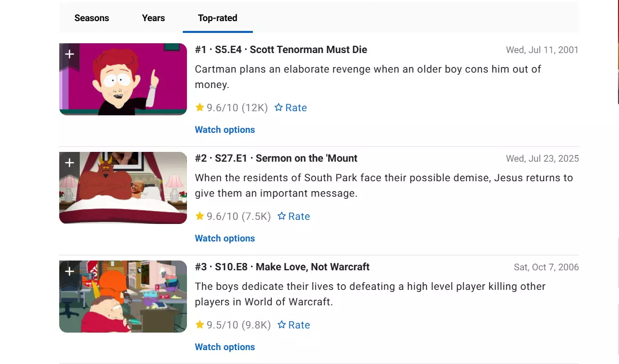Open the S27.E1 Sermon on the 'Mount title
The height and width of the screenshot is (364, 619).
coord(276,159)
